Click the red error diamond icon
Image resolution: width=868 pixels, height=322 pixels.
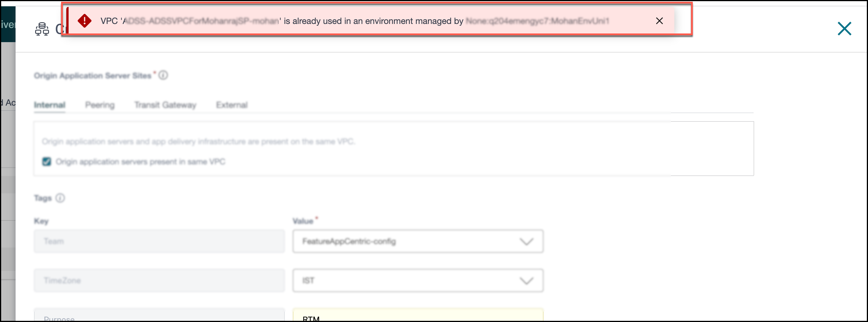84,21
